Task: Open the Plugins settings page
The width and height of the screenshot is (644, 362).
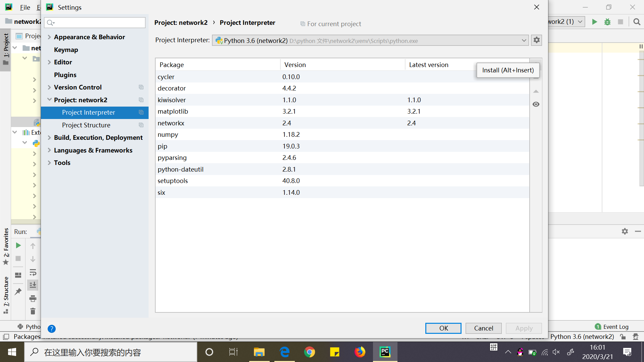Action: pyautogui.click(x=65, y=75)
